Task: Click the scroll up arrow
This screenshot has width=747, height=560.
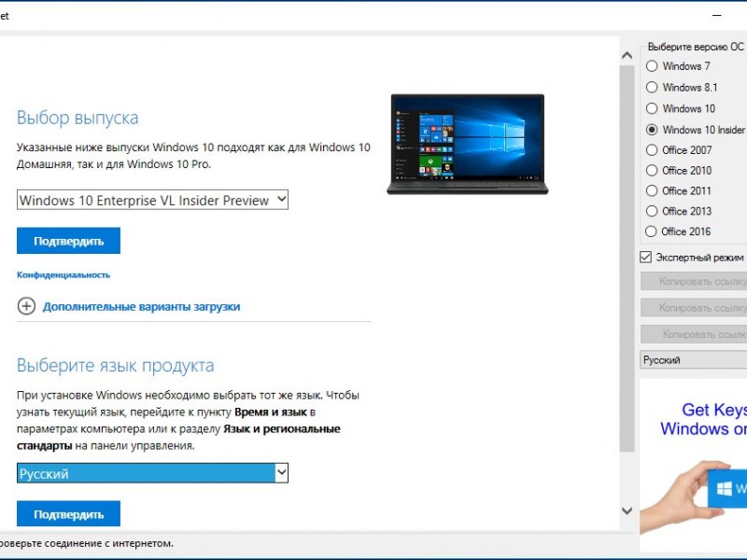Action: (x=627, y=56)
